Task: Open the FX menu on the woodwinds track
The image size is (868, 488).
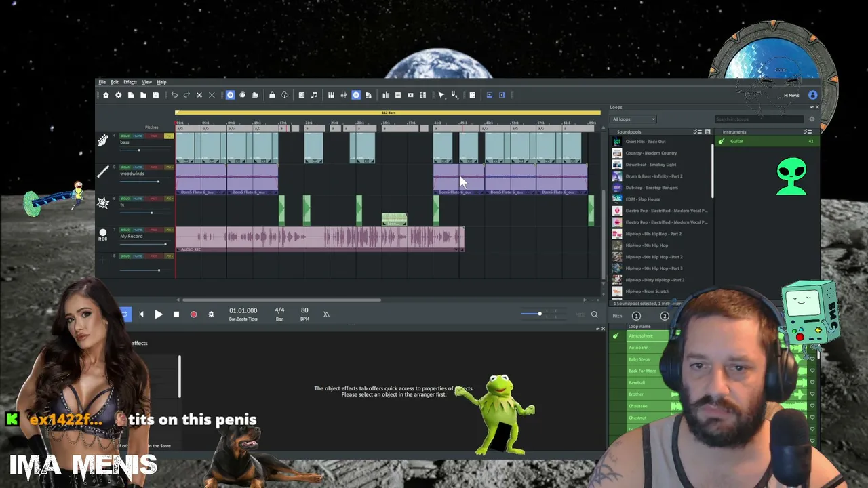Action: 169,167
